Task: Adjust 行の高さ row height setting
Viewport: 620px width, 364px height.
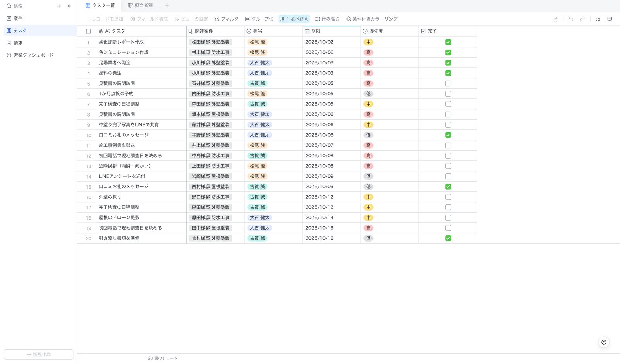Action: point(327,19)
